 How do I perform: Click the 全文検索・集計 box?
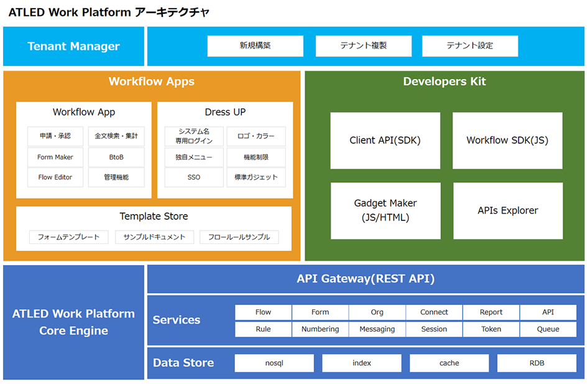click(116, 136)
